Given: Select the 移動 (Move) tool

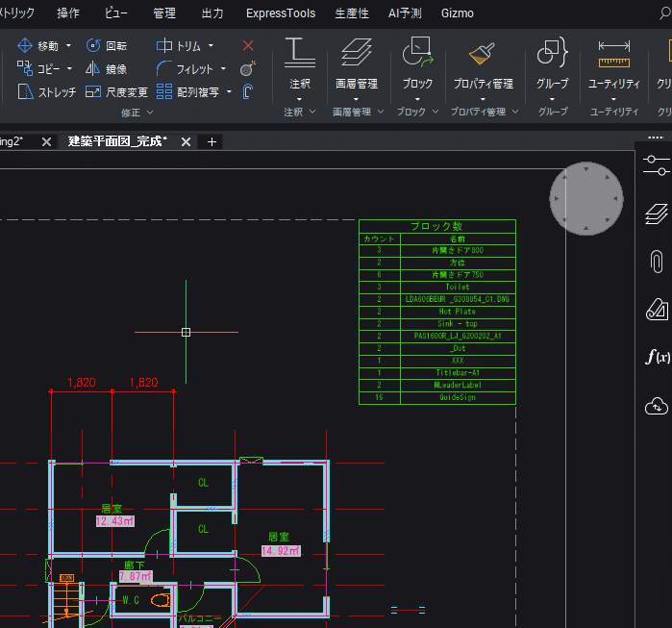Looking at the screenshot, I should [x=37, y=45].
